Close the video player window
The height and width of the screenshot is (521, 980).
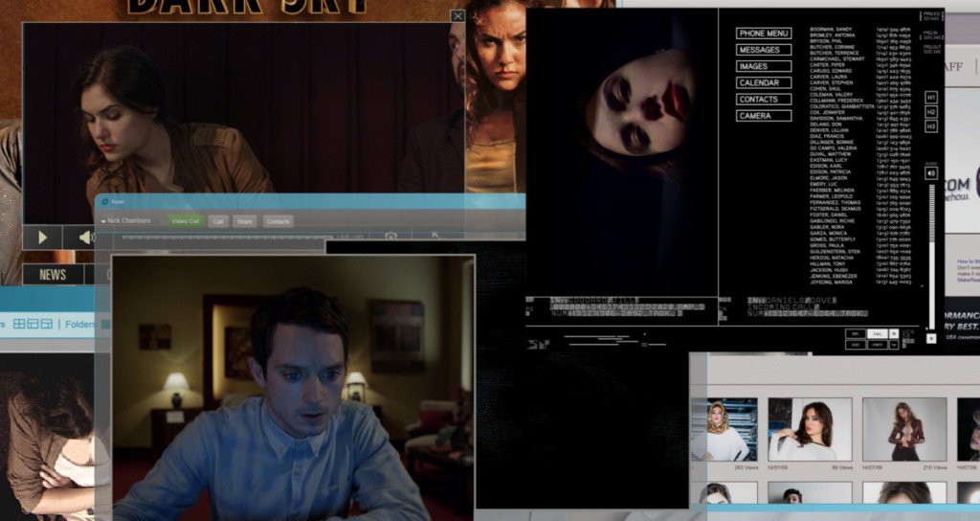[457, 16]
